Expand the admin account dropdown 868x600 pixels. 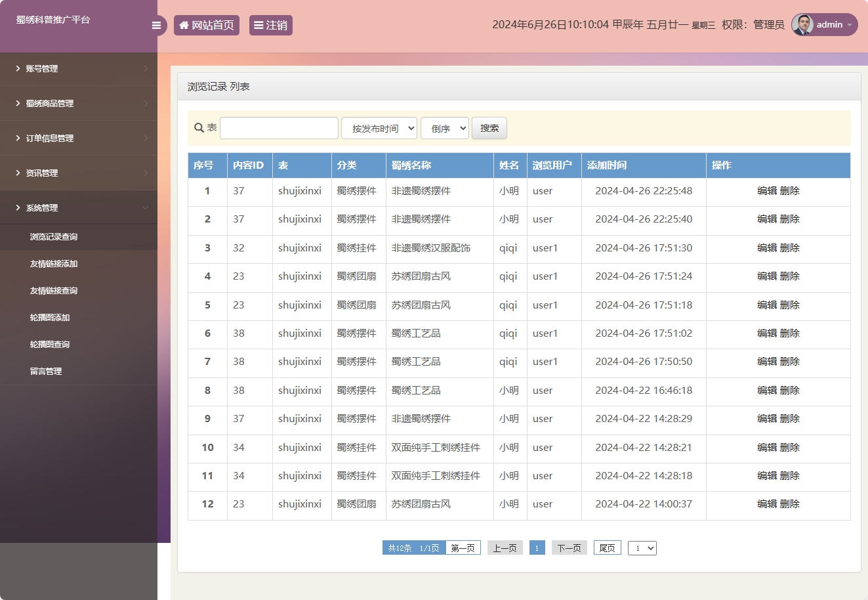pyautogui.click(x=851, y=25)
